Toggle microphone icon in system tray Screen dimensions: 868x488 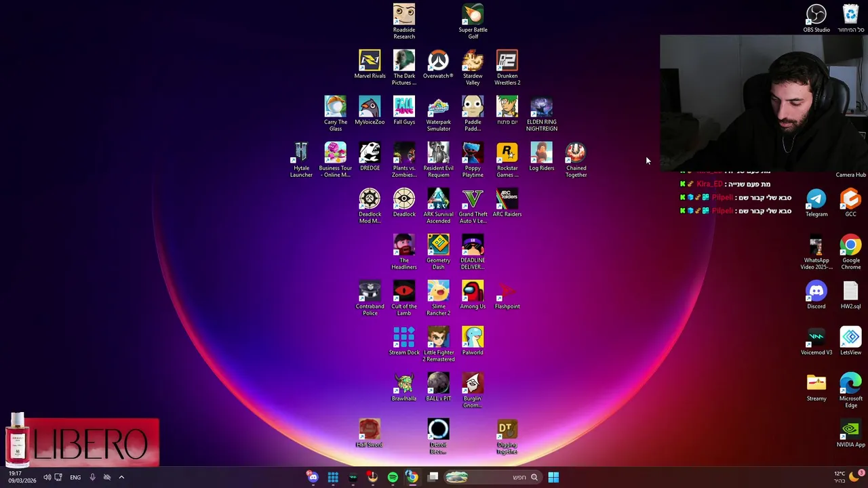(92, 477)
